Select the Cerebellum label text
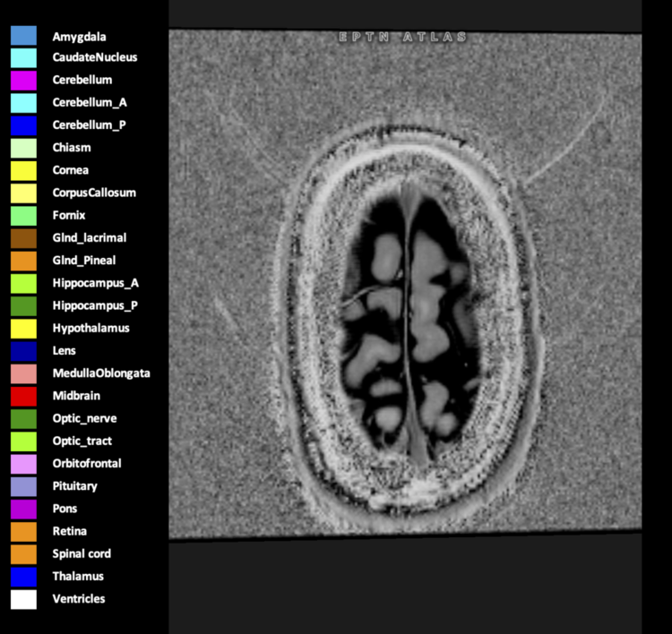Viewport: 672px width, 634px height. (82, 80)
